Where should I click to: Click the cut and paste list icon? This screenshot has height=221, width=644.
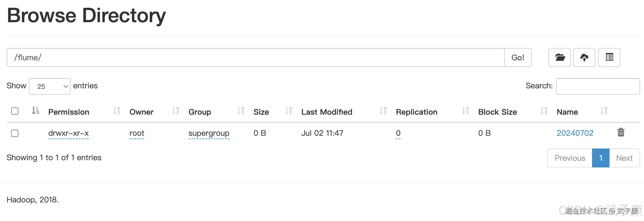pos(609,57)
